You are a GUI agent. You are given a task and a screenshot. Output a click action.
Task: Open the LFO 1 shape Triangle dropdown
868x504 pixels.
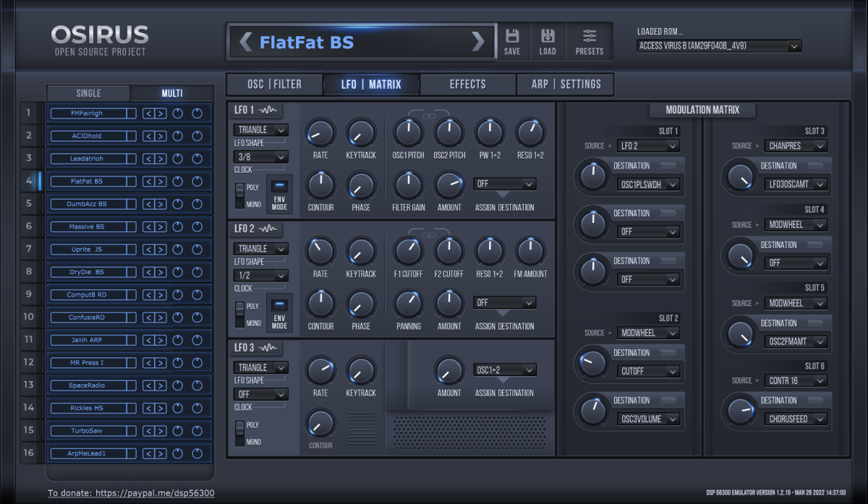pos(260,130)
